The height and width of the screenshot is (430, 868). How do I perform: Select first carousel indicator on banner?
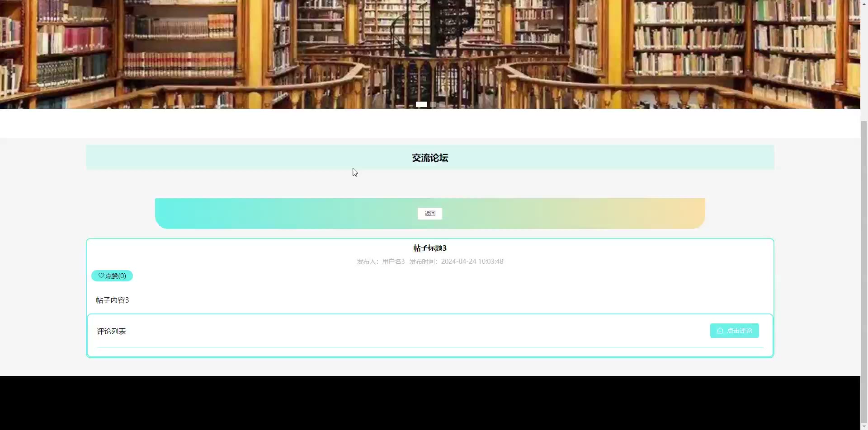click(x=421, y=104)
